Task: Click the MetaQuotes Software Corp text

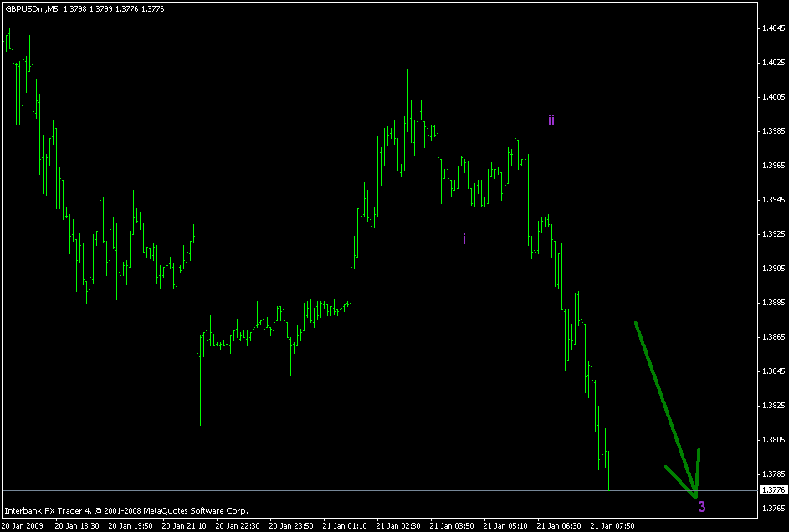Action: tap(197, 509)
